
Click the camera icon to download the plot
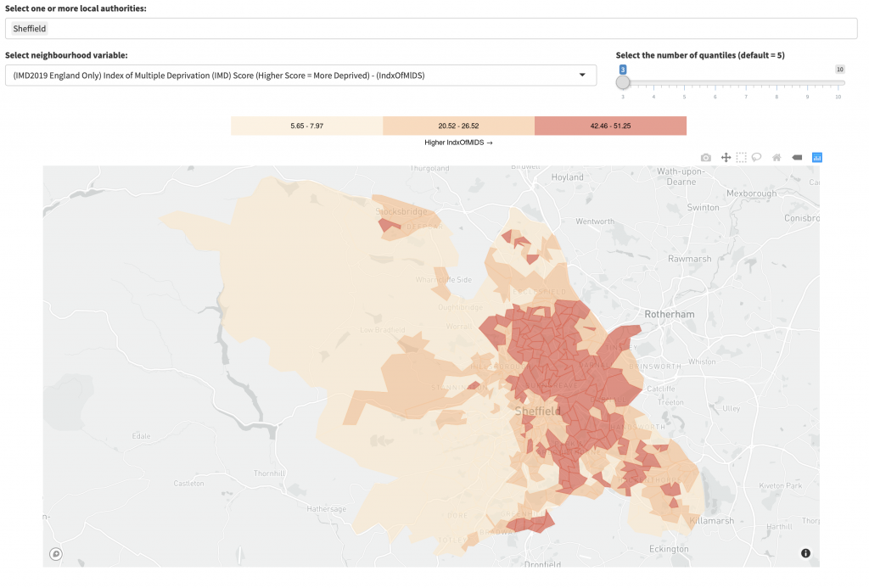tap(705, 157)
